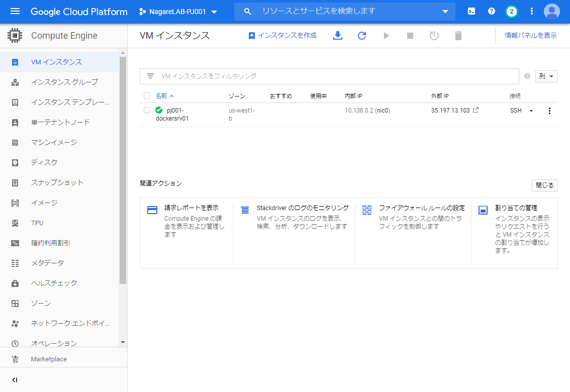Expand the search bar dropdown arrow
The width and height of the screenshot is (570, 392).
[x=445, y=11]
